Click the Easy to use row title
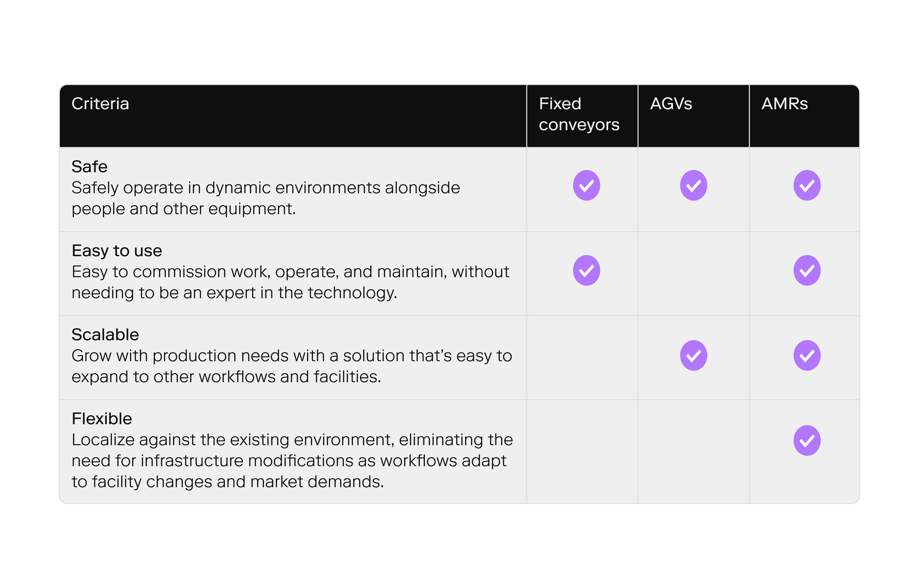919x588 pixels. 117,251
